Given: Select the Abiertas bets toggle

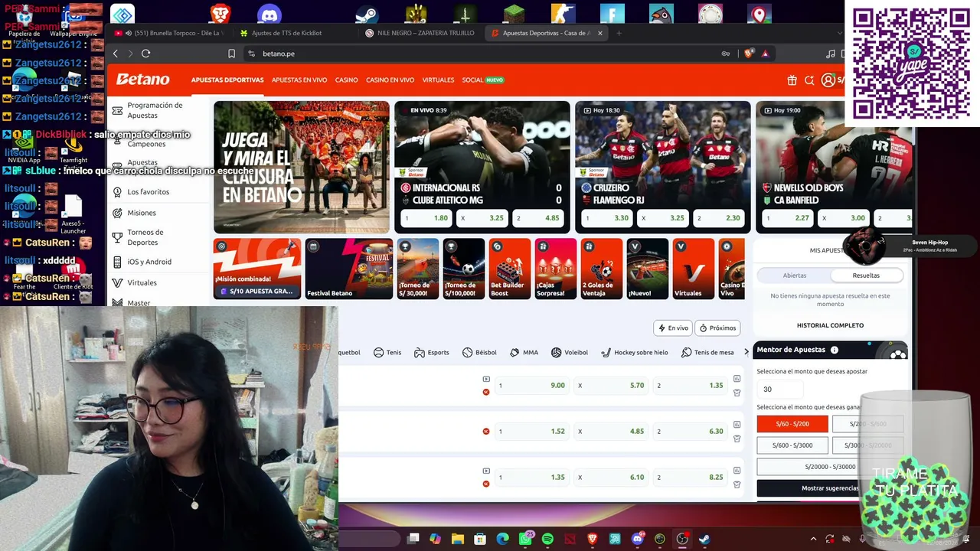Looking at the screenshot, I should [x=795, y=275].
